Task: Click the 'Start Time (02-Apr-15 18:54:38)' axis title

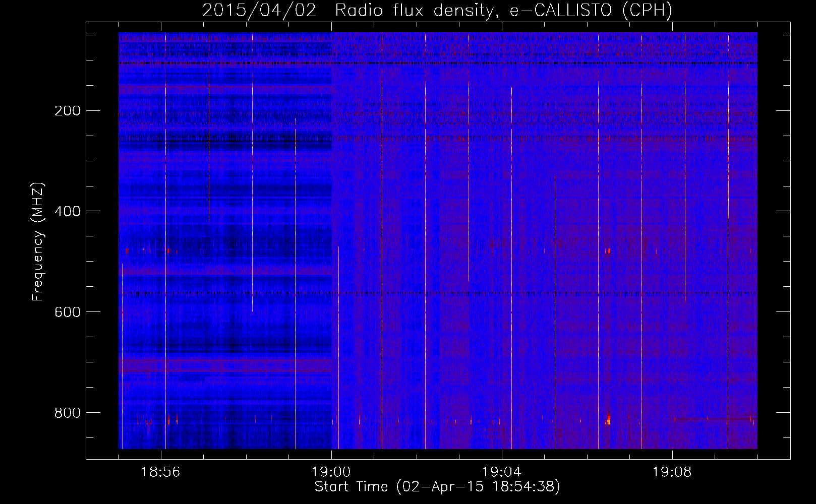Action: click(437, 487)
